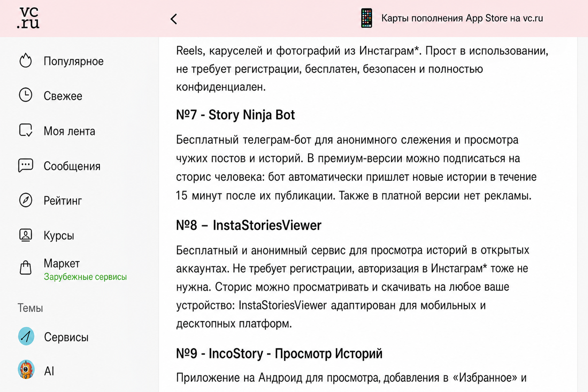Open the Курсы section
The height and width of the screenshot is (392, 588).
[59, 235]
